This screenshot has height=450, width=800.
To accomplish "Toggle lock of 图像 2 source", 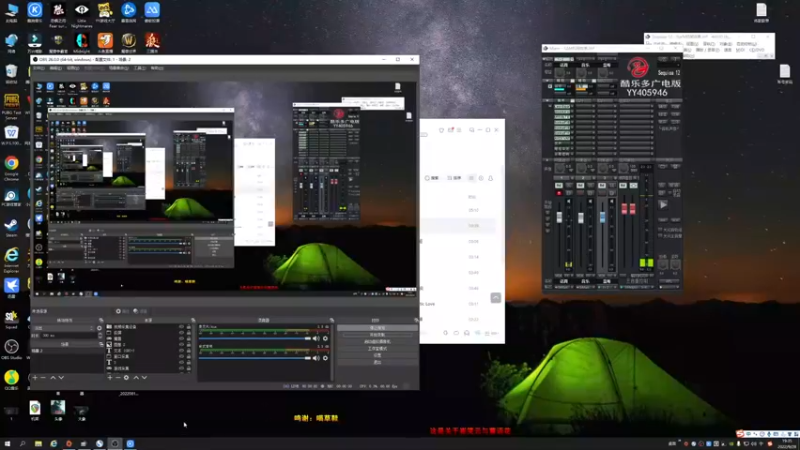I will (189, 345).
